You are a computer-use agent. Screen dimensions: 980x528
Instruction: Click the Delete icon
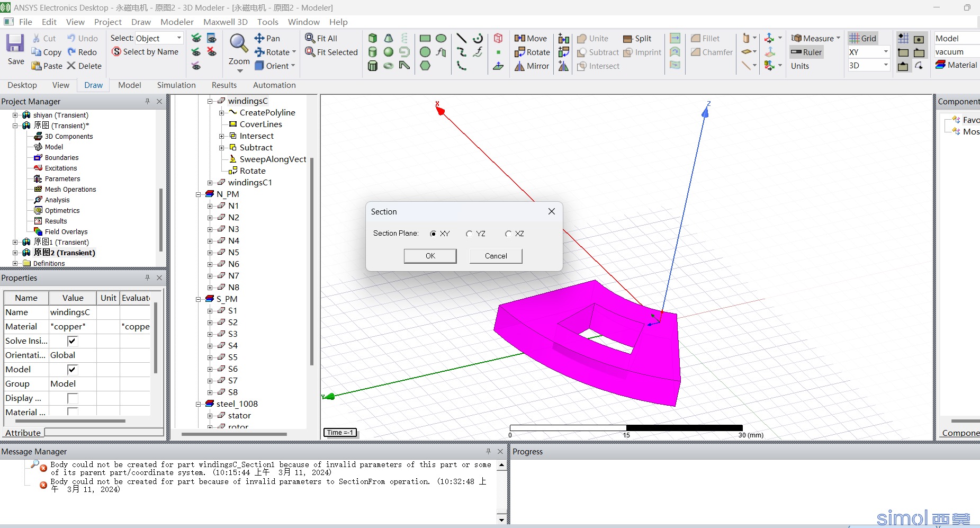click(x=71, y=66)
